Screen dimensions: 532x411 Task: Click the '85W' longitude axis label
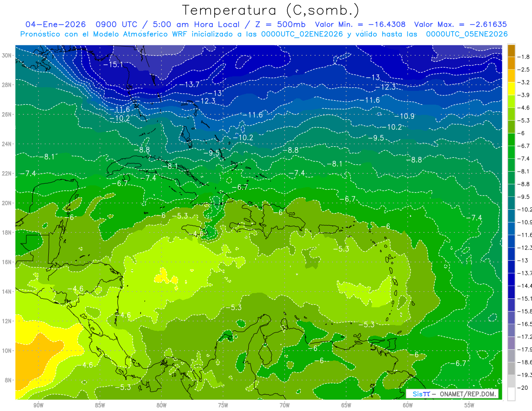(x=100, y=405)
